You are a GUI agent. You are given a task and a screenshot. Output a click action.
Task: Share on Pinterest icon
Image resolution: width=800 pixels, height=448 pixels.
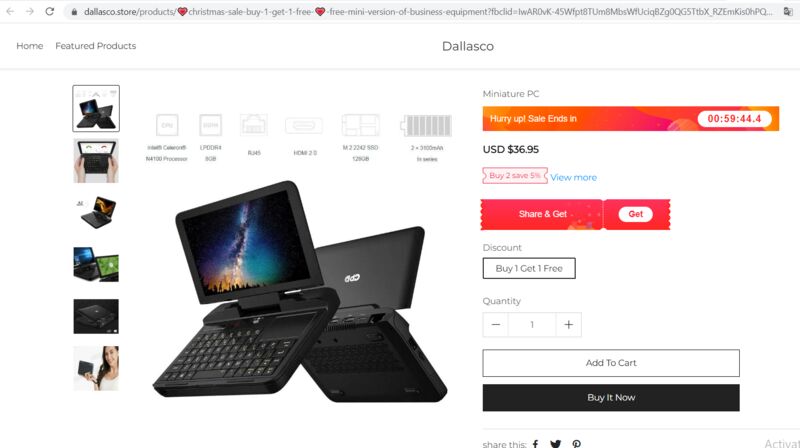click(x=577, y=444)
